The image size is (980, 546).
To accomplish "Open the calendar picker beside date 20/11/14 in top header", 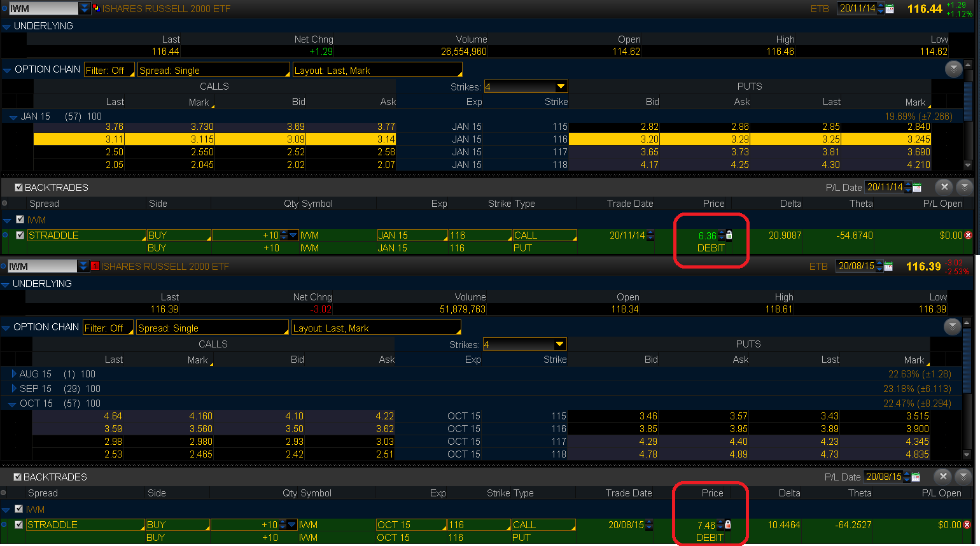I will click(890, 9).
